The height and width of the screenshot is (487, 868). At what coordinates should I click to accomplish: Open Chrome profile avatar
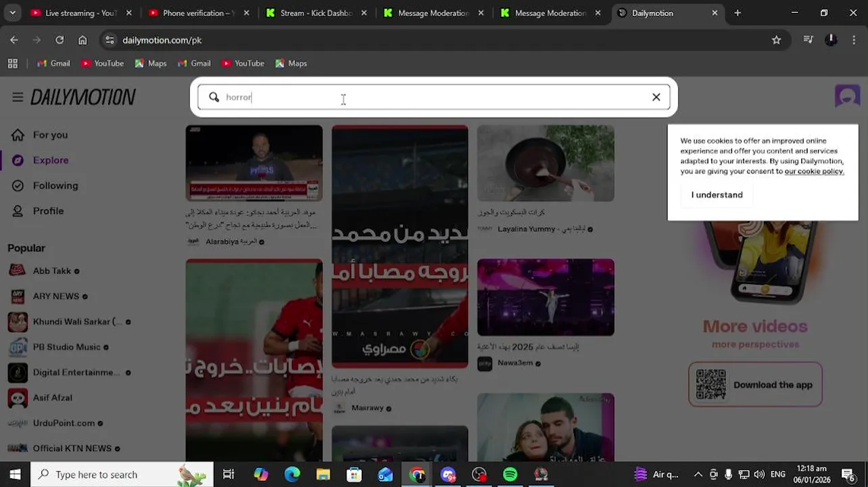(x=831, y=40)
